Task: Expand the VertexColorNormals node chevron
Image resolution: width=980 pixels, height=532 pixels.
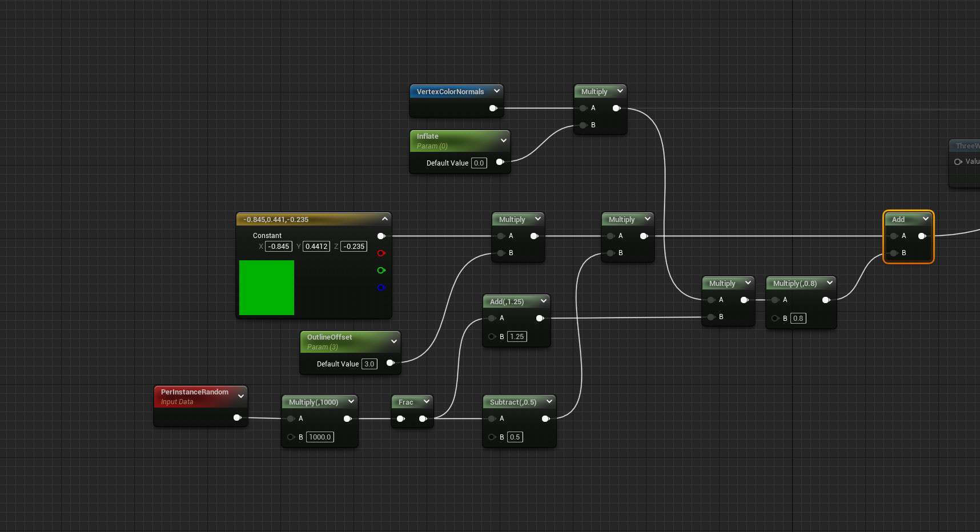Action: click(497, 91)
